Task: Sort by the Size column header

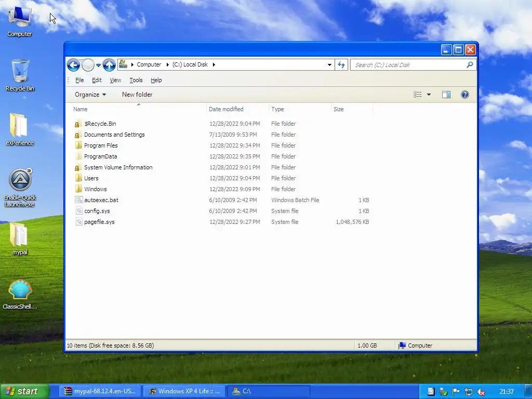Action: 352,109
